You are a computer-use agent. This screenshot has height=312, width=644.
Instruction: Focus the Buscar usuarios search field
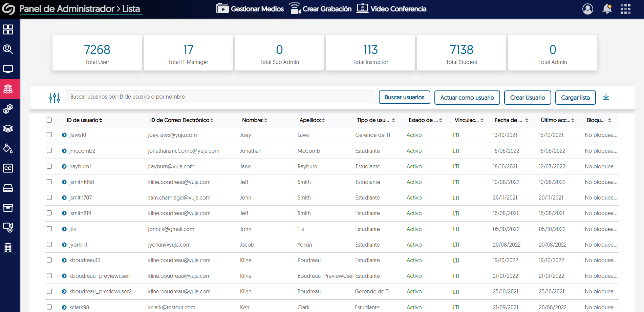pos(220,97)
